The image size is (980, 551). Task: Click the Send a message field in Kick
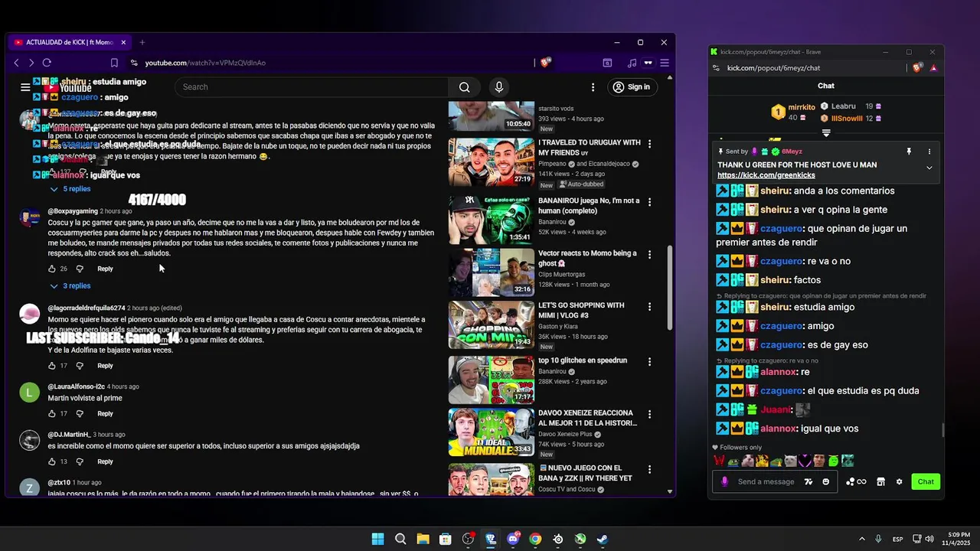[766, 482]
